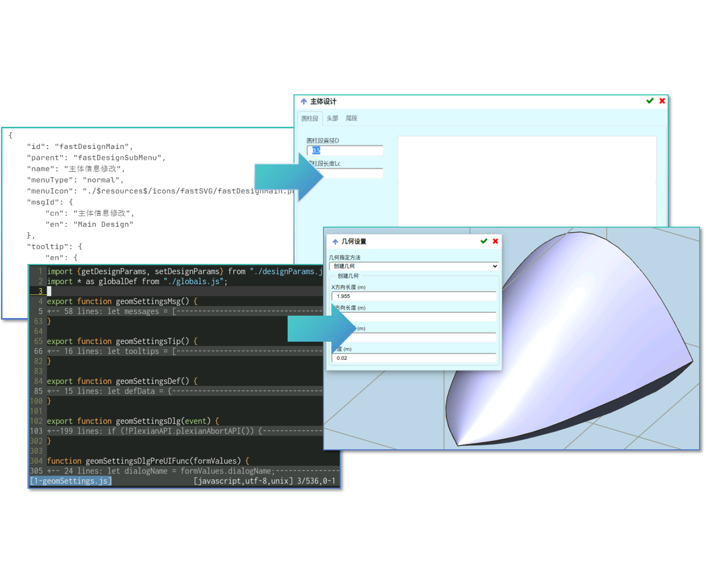Confirm 主体设计 dialog with green checkmark
706x588 pixels.
(649, 101)
